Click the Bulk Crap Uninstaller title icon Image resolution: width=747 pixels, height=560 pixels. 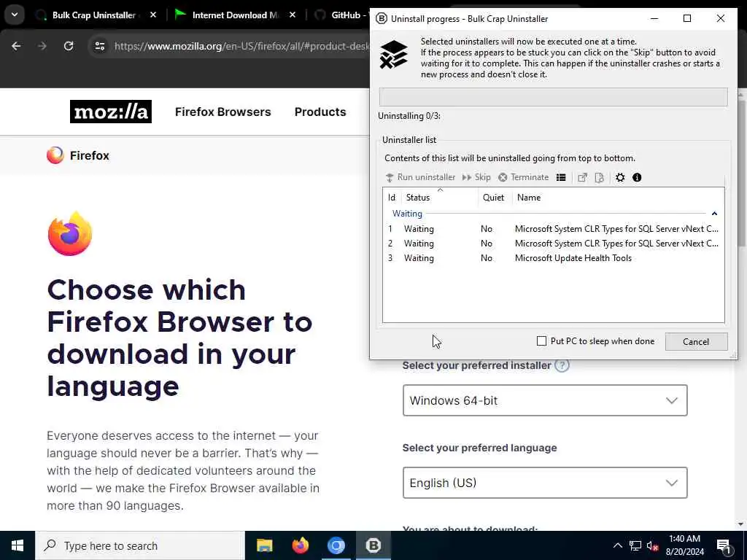click(381, 18)
